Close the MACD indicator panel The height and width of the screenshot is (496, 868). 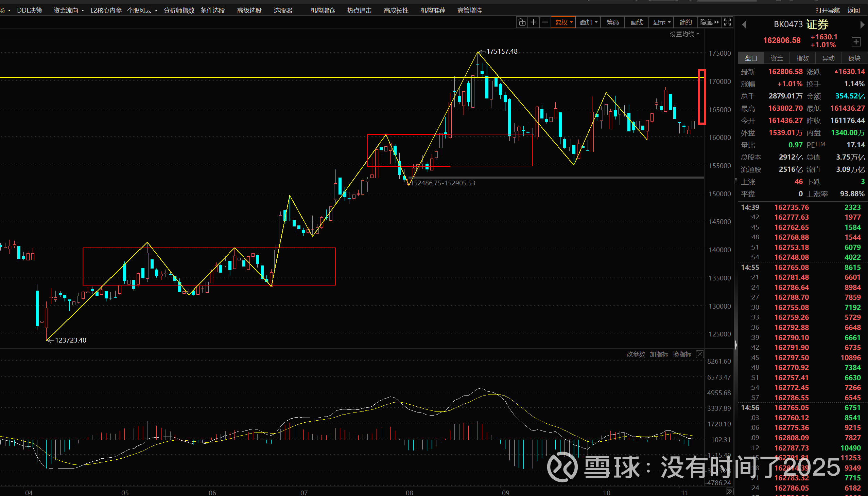(699, 354)
